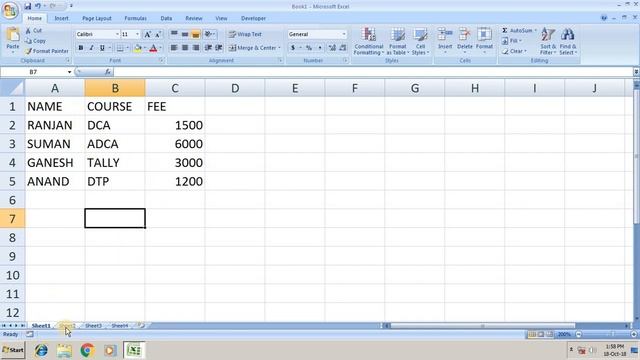Open Google Chrome from the taskbar
This screenshot has width=640, height=360.
(87, 350)
